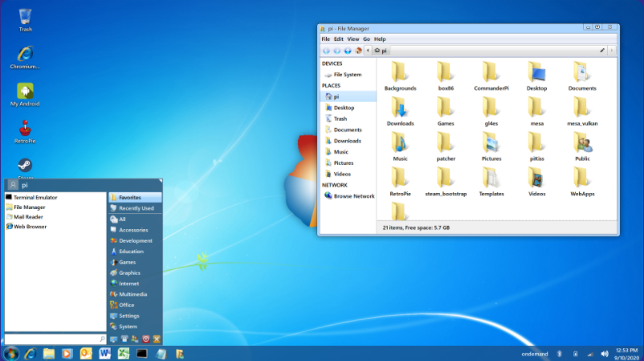The image size is (644, 361).
Task: Launch Terminal Emulator from Favorites list
Action: point(35,197)
